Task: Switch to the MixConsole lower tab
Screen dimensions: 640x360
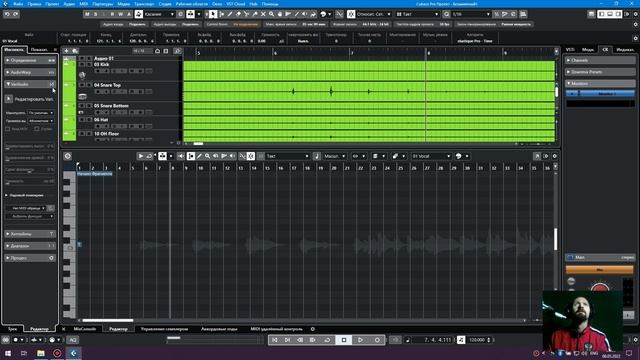Action: tap(85, 329)
